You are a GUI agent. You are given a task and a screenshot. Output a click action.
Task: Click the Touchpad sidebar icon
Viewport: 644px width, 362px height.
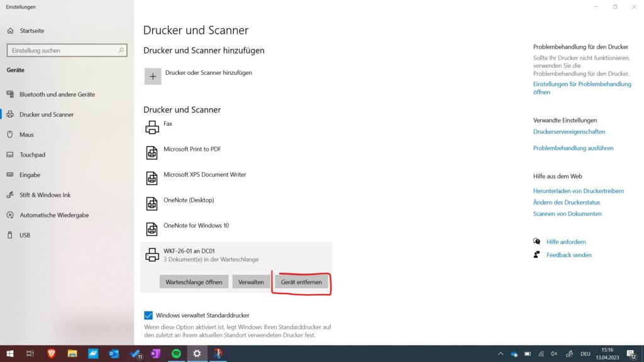click(10, 155)
